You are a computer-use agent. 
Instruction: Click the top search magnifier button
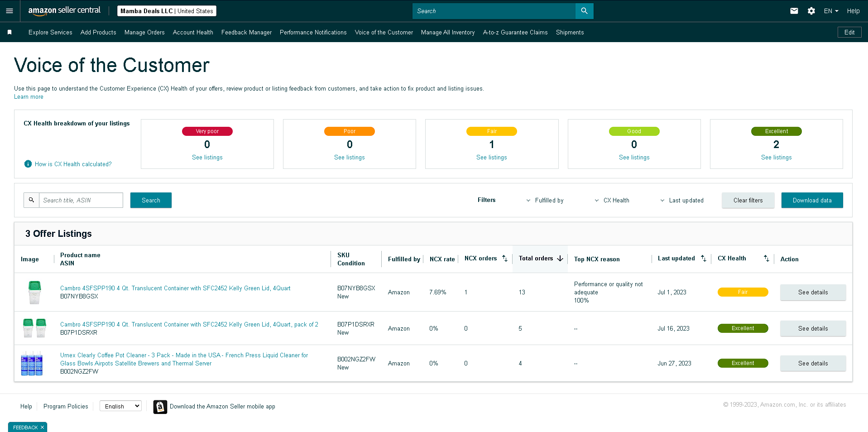point(584,11)
